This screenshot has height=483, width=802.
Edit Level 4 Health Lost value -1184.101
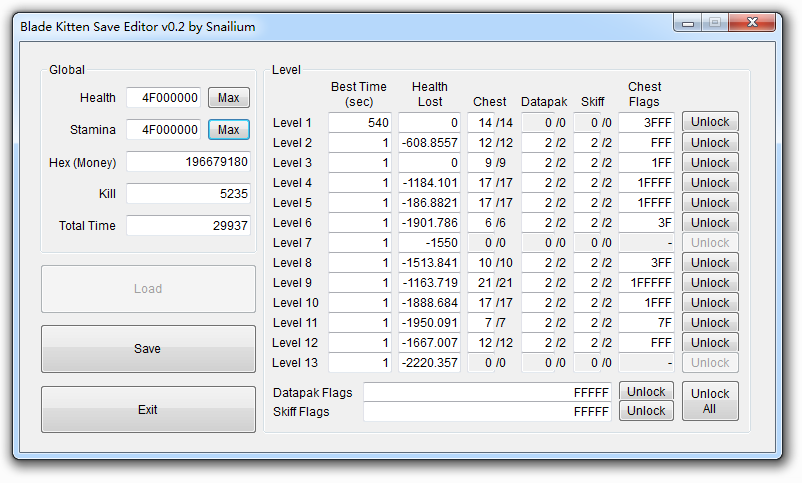(430, 183)
